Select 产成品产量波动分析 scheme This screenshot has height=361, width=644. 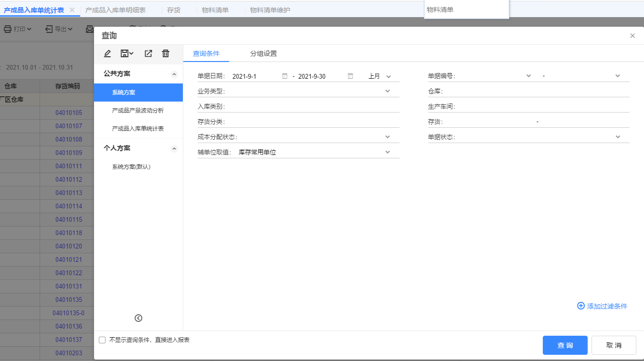point(138,111)
